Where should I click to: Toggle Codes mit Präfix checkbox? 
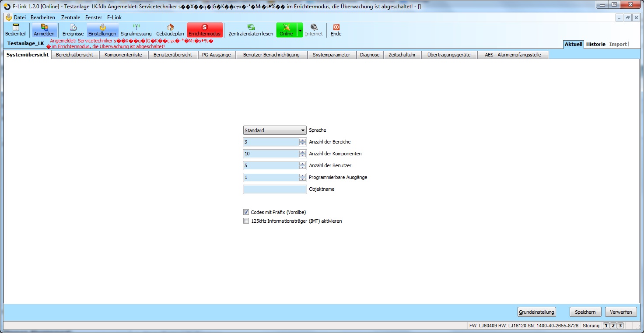[x=246, y=212]
